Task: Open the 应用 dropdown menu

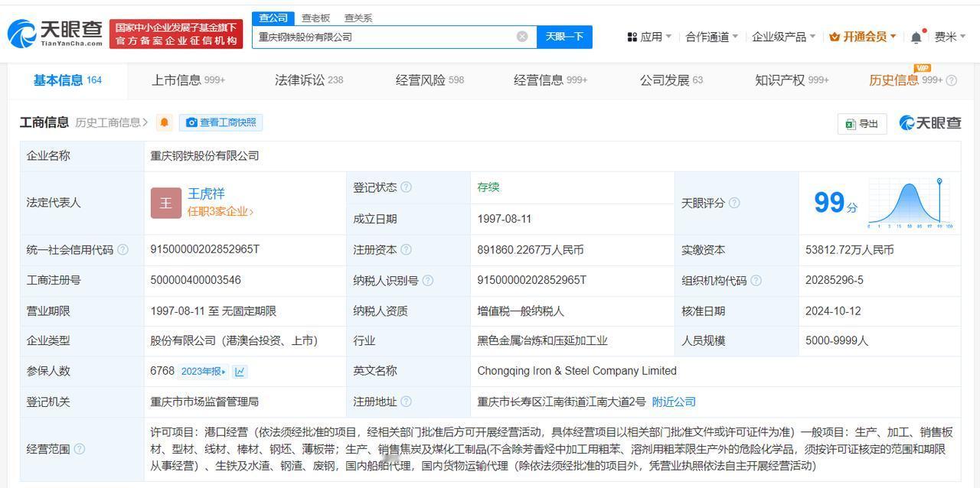Action: click(x=648, y=37)
